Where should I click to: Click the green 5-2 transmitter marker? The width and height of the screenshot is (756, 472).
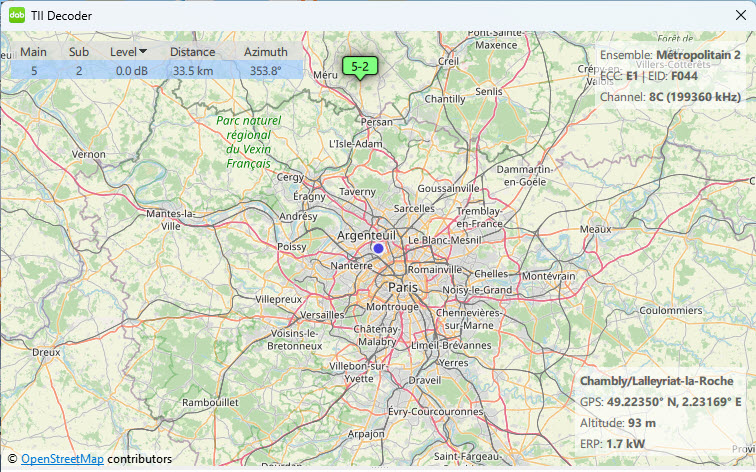click(x=360, y=67)
